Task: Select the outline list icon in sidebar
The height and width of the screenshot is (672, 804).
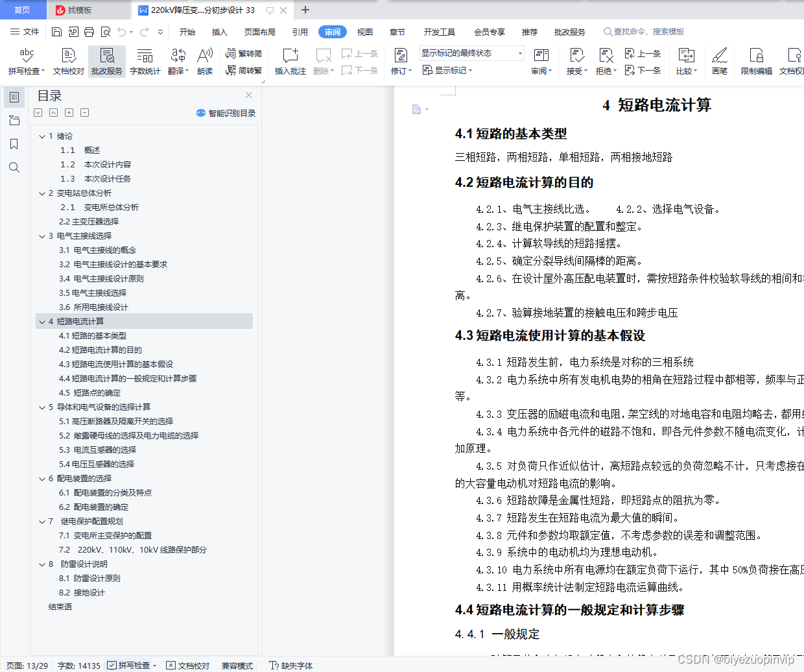Action: point(14,97)
